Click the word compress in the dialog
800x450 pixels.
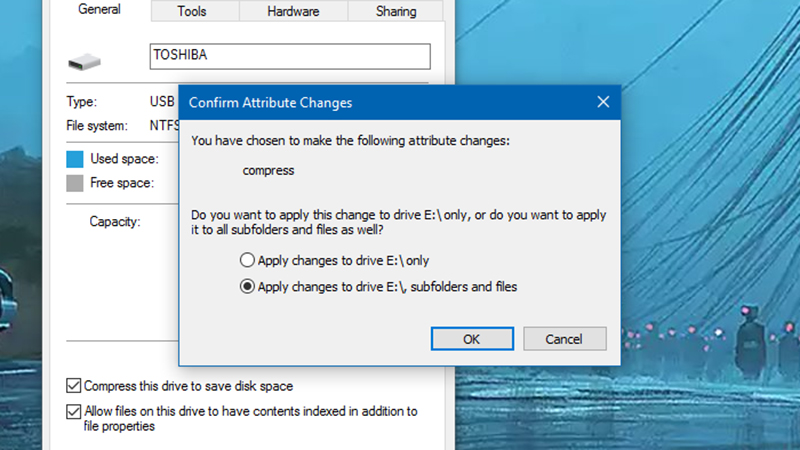click(268, 170)
